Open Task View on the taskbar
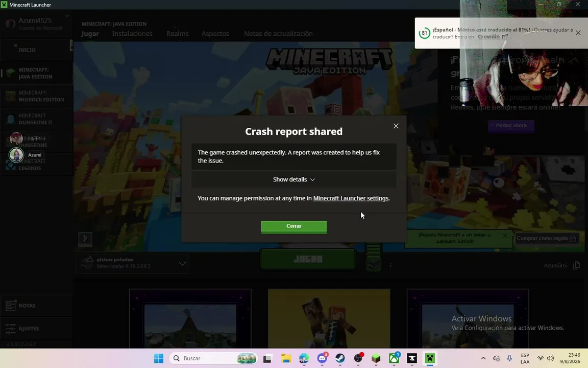Image resolution: width=588 pixels, height=368 pixels. 267,359
